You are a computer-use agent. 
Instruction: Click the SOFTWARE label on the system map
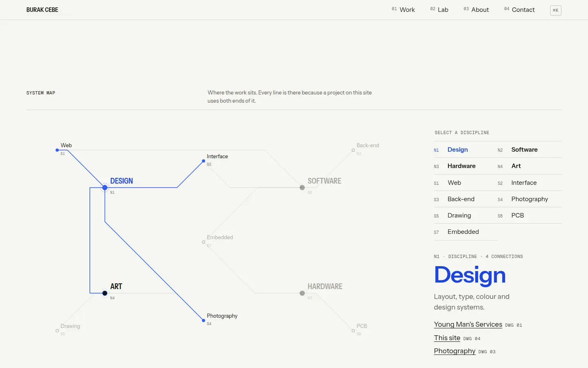coord(324,181)
